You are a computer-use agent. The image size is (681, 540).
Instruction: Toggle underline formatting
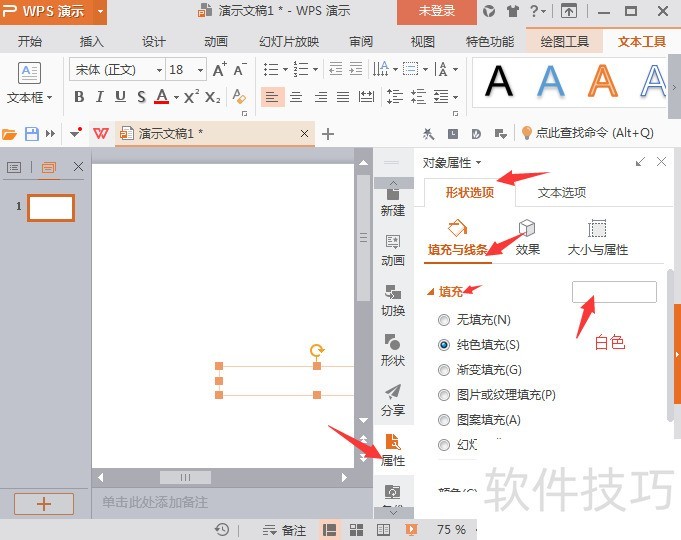point(120,96)
